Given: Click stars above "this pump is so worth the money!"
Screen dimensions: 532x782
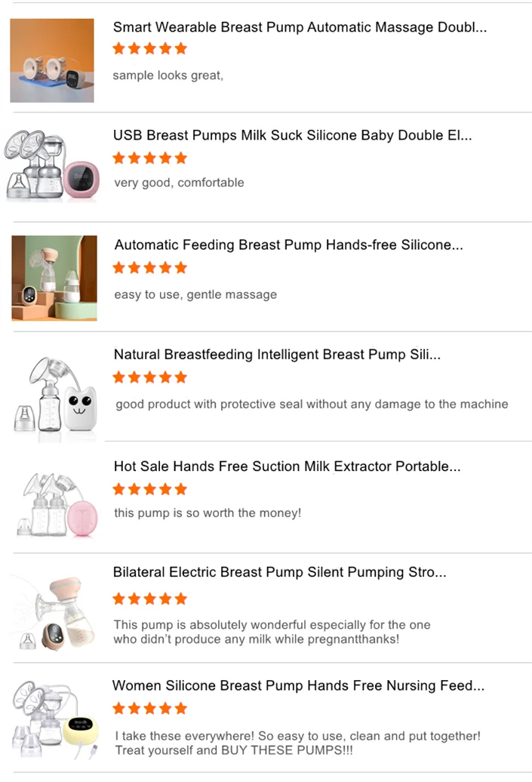Looking at the screenshot, I should 149,489.
